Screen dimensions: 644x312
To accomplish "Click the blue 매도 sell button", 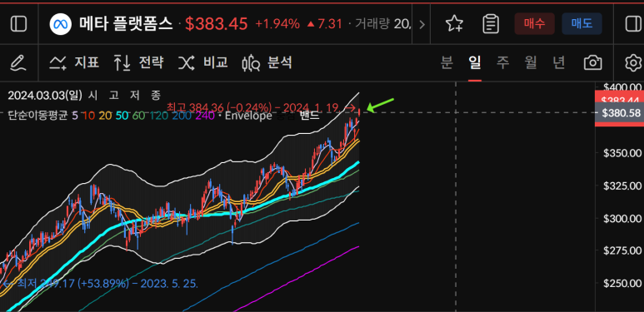I will 582,24.
